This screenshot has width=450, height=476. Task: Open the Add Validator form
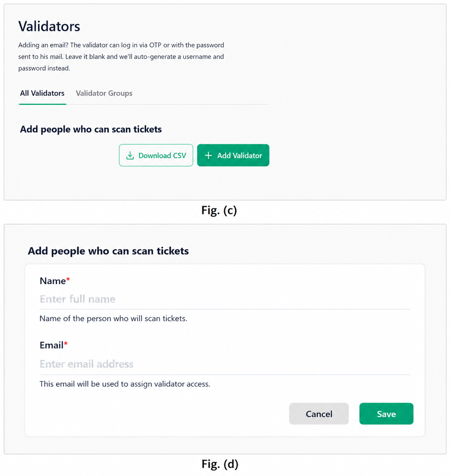click(233, 155)
